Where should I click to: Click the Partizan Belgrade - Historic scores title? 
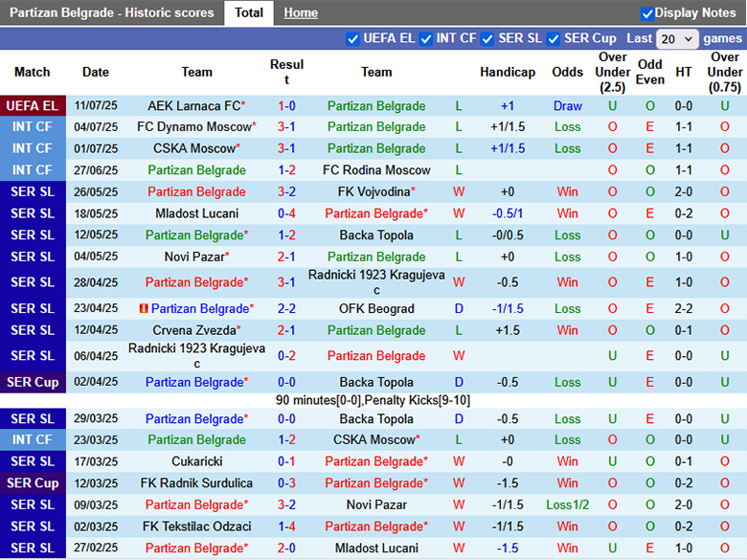point(112,12)
